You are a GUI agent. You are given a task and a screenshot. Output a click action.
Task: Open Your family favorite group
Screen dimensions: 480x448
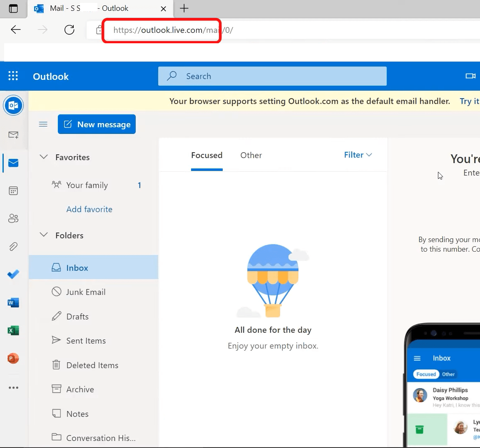93,185
